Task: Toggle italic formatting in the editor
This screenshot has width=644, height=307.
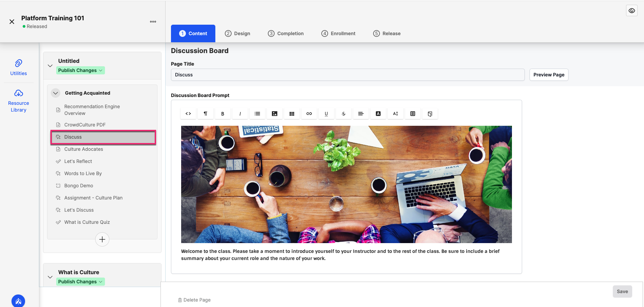Action: pos(240,114)
